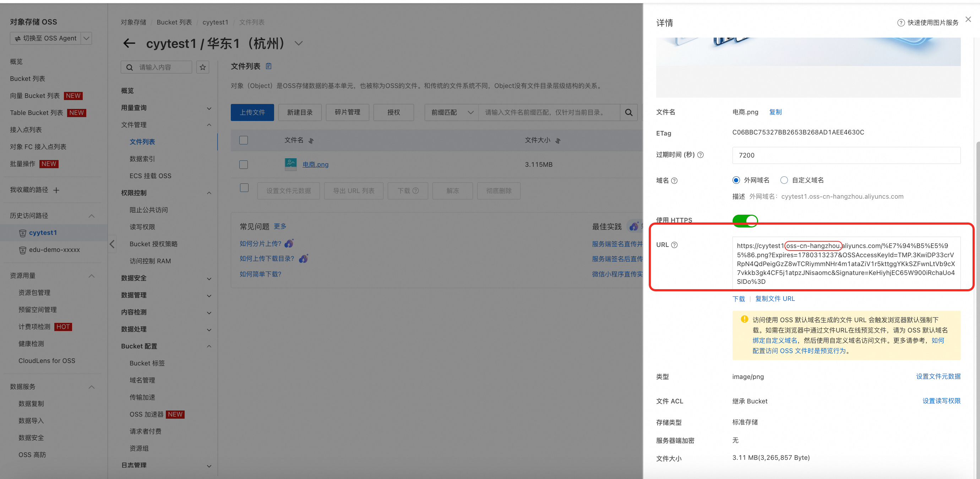The width and height of the screenshot is (980, 479).
Task: Click the star favorite icon next to search
Action: [x=203, y=67]
